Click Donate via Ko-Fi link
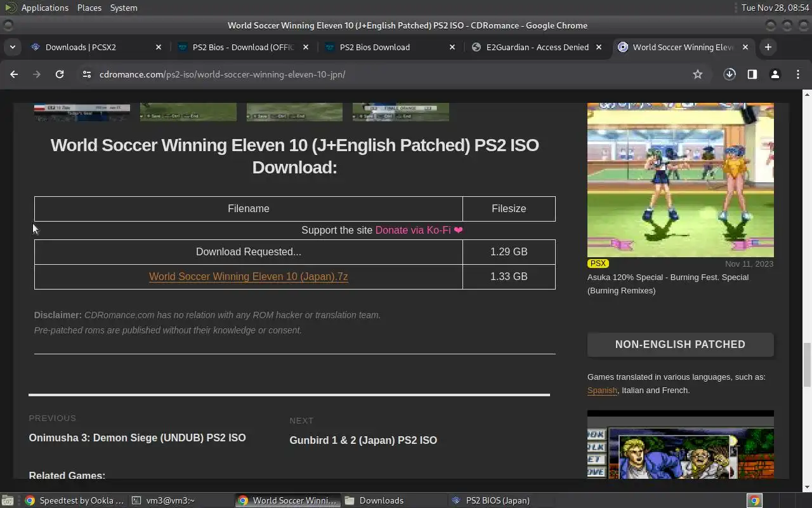 tap(419, 230)
